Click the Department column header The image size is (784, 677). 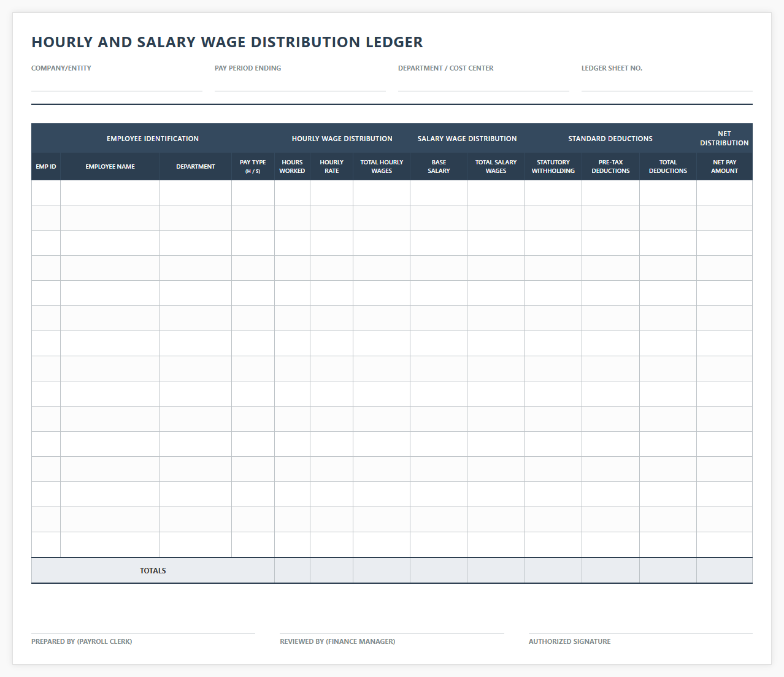196,167
